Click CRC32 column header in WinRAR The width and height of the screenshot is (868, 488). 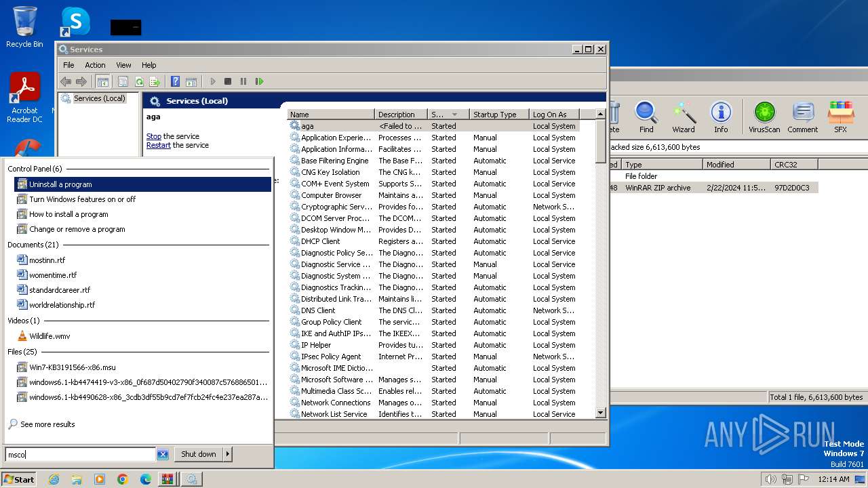pos(794,165)
